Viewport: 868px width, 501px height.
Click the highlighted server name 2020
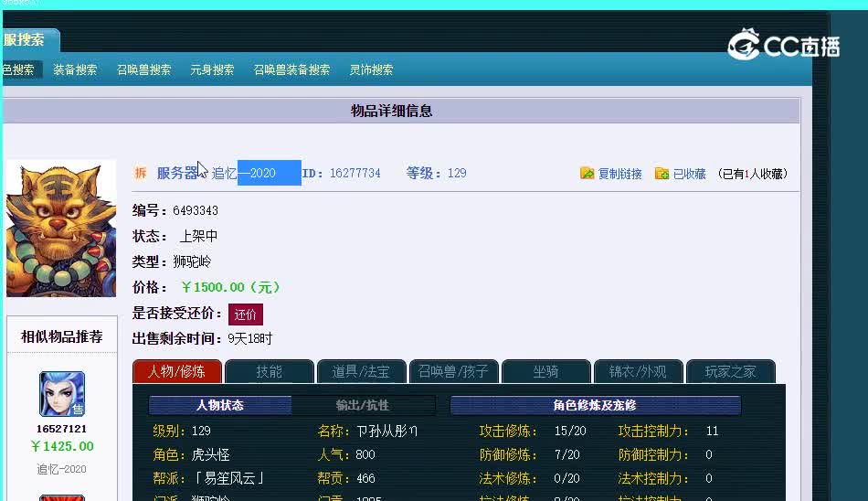click(269, 173)
